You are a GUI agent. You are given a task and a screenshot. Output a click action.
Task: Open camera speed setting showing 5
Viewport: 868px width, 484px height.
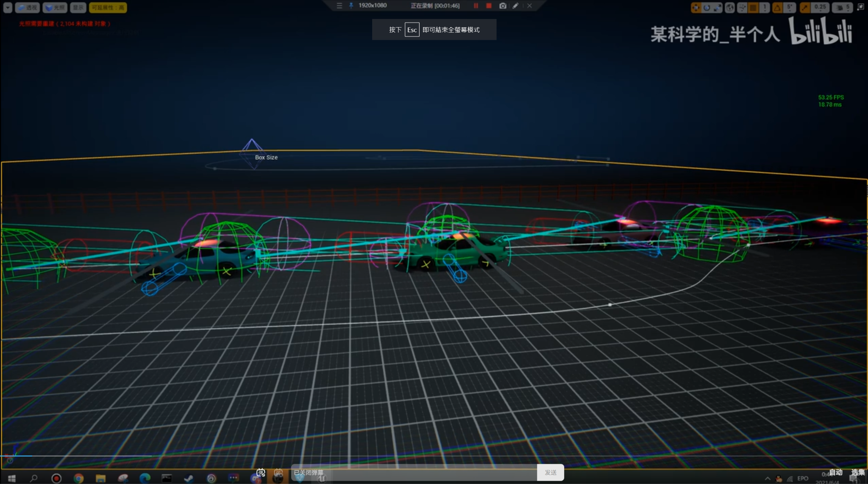point(842,8)
